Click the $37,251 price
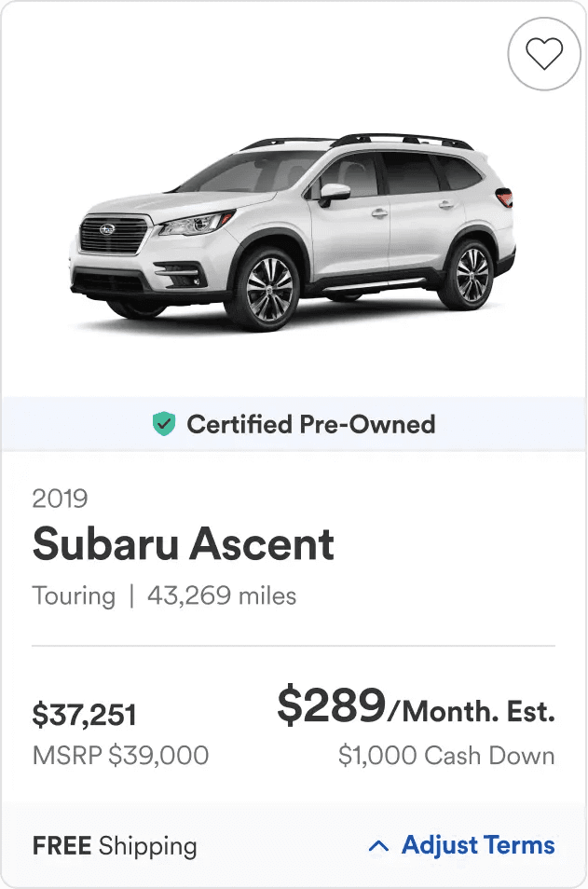Viewport: 588px width, 889px height. 85,715
